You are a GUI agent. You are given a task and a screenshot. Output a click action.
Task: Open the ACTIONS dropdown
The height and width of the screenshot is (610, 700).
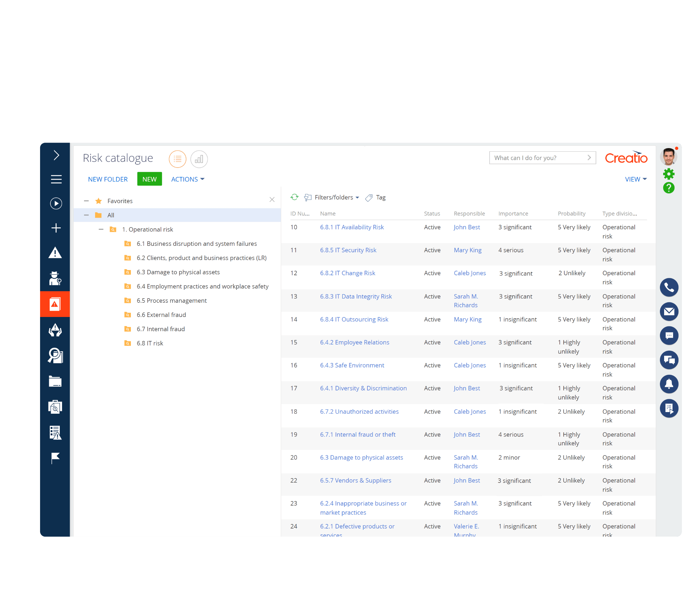[187, 179]
